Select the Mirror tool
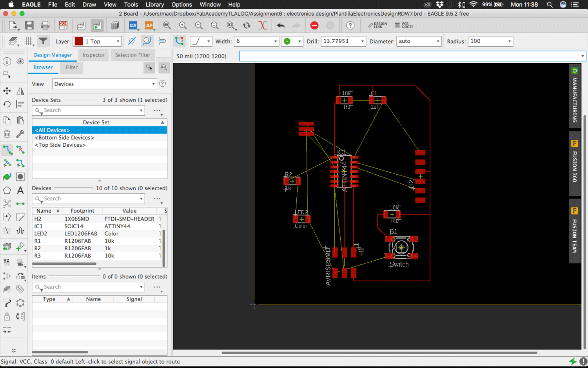 pyautogui.click(x=20, y=91)
